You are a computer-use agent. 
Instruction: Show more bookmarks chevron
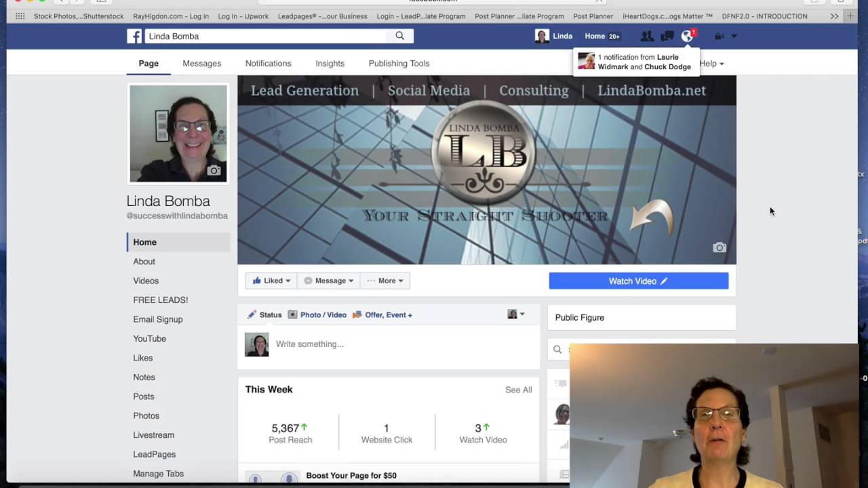pos(834,16)
